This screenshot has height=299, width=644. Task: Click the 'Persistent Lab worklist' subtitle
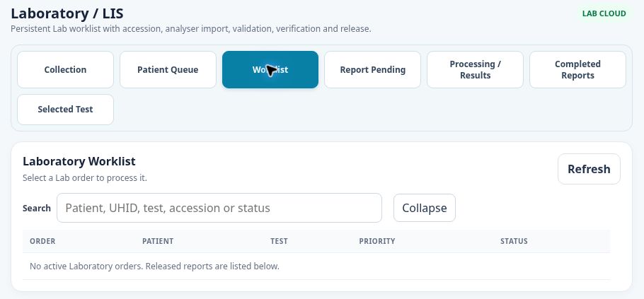(x=191, y=29)
